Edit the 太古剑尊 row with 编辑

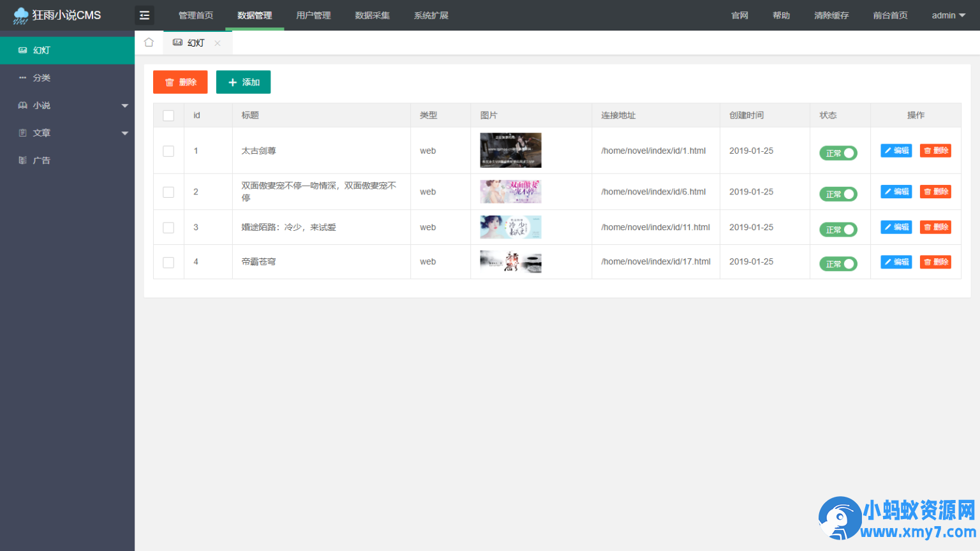896,151
